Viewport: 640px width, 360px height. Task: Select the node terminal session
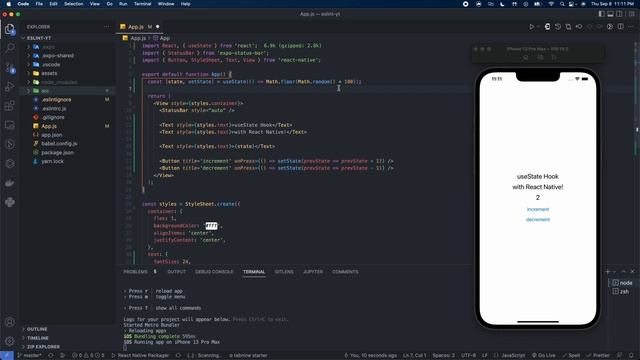[x=622, y=282]
